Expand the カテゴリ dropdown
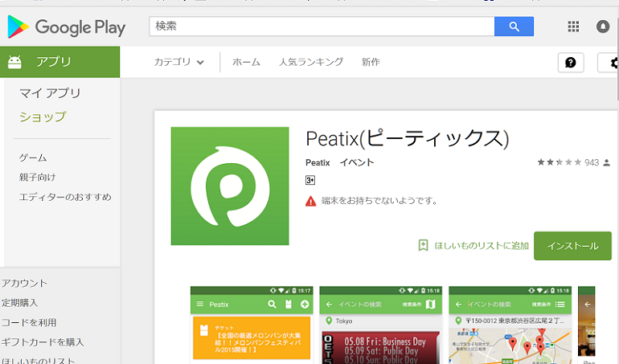Viewport: 619px width, 364px height. tap(178, 62)
